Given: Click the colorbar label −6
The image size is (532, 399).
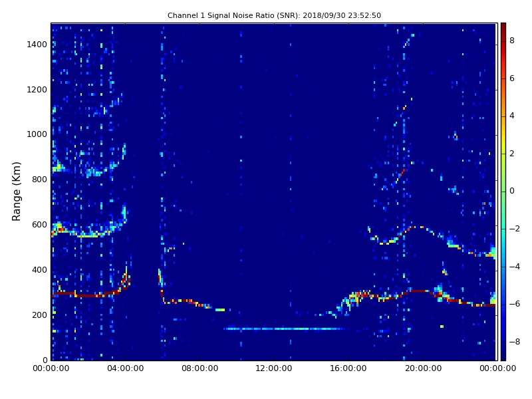Looking at the screenshot, I should tap(515, 304).
